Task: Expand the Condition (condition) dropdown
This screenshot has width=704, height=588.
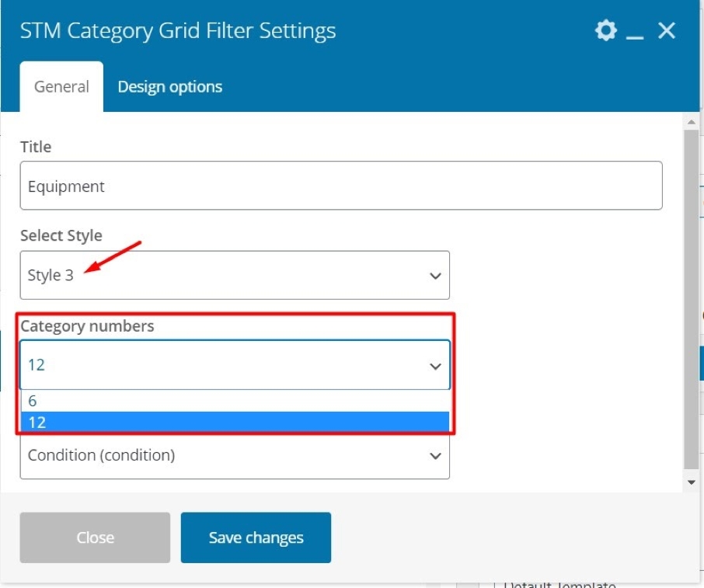Action: 235,456
